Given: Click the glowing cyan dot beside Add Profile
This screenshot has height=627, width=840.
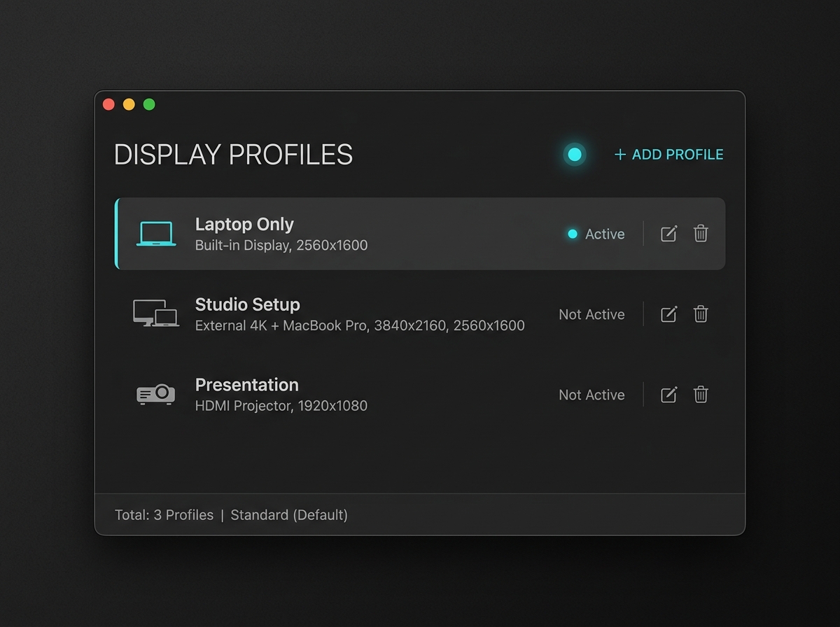Looking at the screenshot, I should point(575,155).
